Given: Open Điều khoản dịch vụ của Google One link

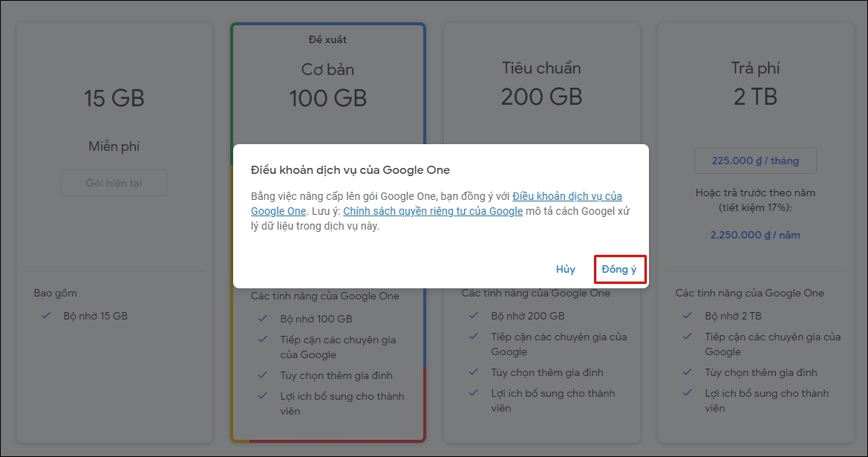Looking at the screenshot, I should [567, 197].
